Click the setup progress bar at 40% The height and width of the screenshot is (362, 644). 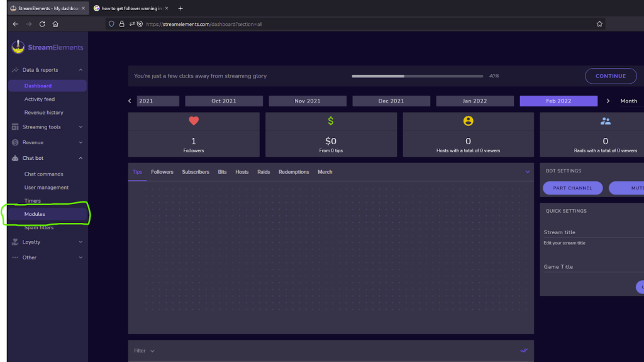point(418,76)
